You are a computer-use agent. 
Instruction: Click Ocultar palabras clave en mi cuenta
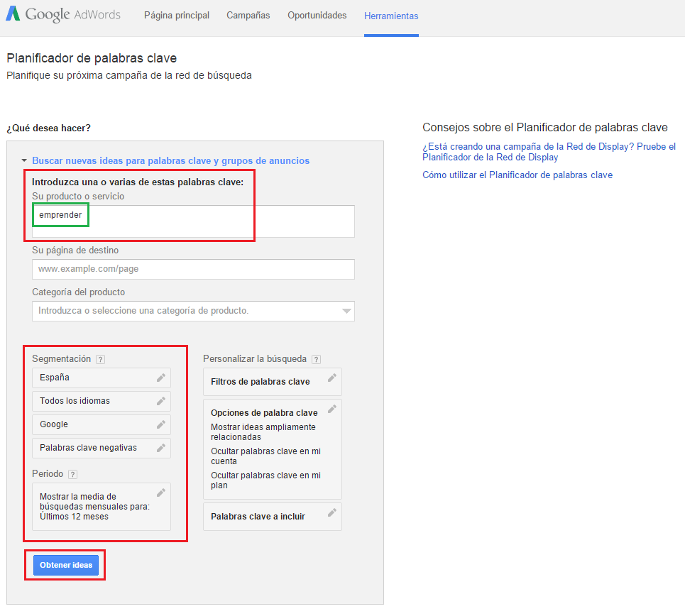pos(265,456)
